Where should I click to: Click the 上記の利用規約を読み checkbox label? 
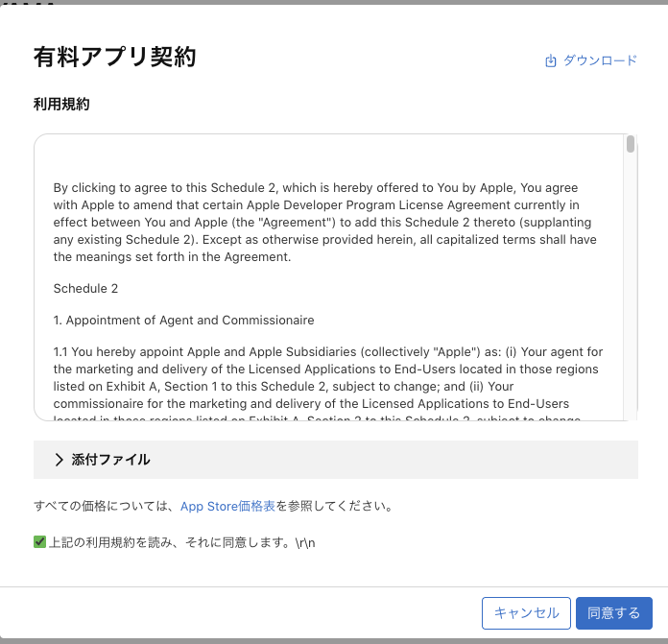pos(182,542)
